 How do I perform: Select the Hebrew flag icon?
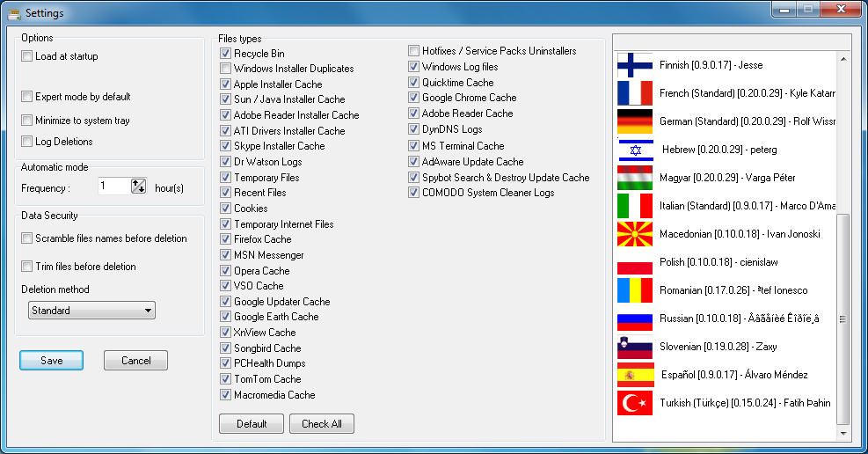pos(635,150)
